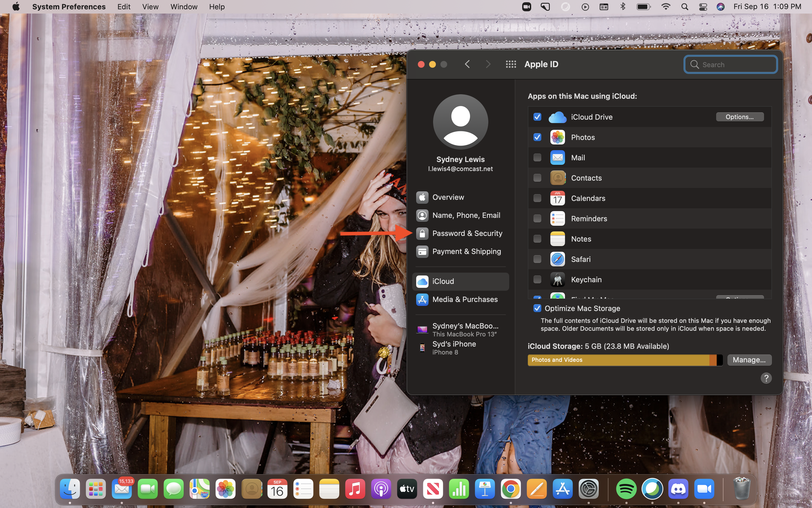Enable Mail for iCloud

click(537, 157)
